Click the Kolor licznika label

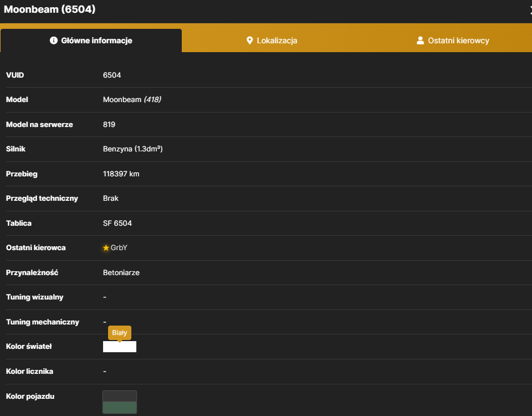[29, 371]
